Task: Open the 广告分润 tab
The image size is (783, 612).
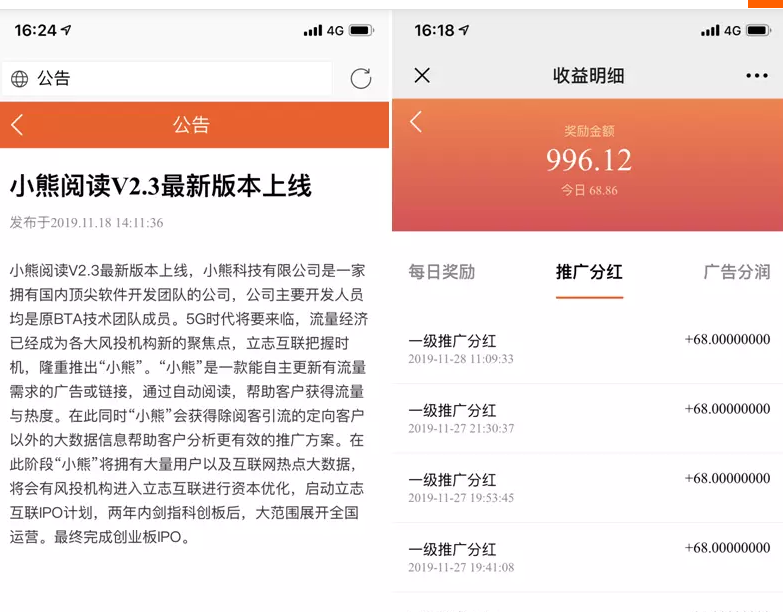Action: pyautogui.click(x=737, y=272)
